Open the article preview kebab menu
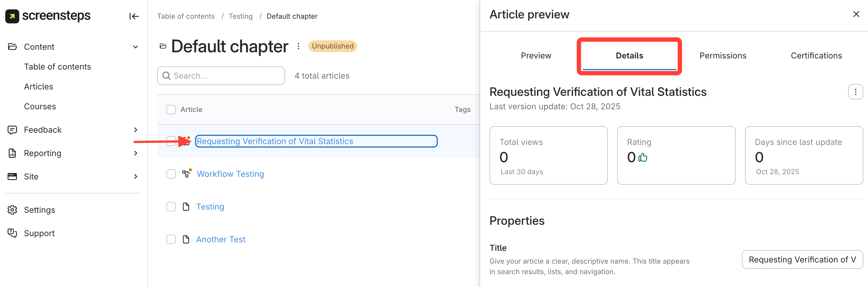Screen dimensions: 868x287 [x=855, y=92]
